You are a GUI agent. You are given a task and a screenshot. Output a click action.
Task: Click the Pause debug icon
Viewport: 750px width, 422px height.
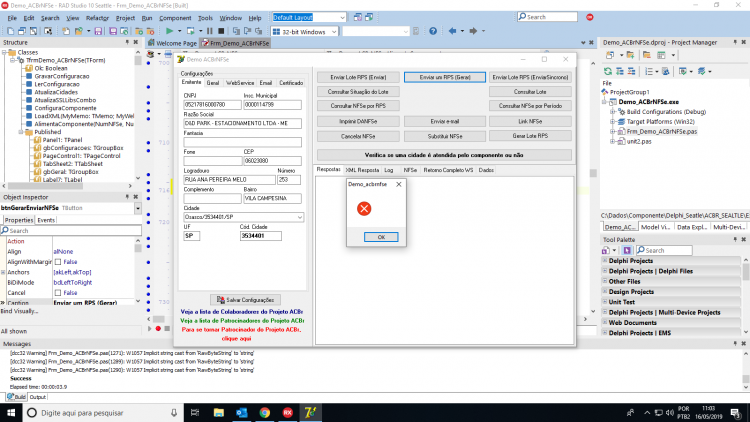(x=210, y=31)
